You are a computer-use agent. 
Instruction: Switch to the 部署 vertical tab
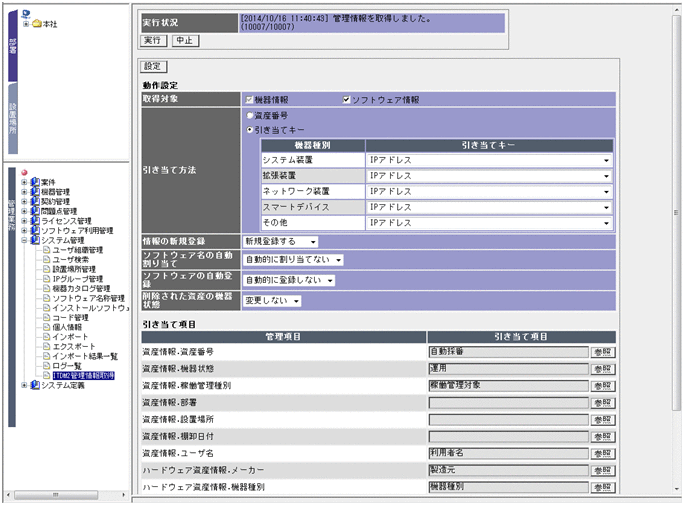[13, 46]
